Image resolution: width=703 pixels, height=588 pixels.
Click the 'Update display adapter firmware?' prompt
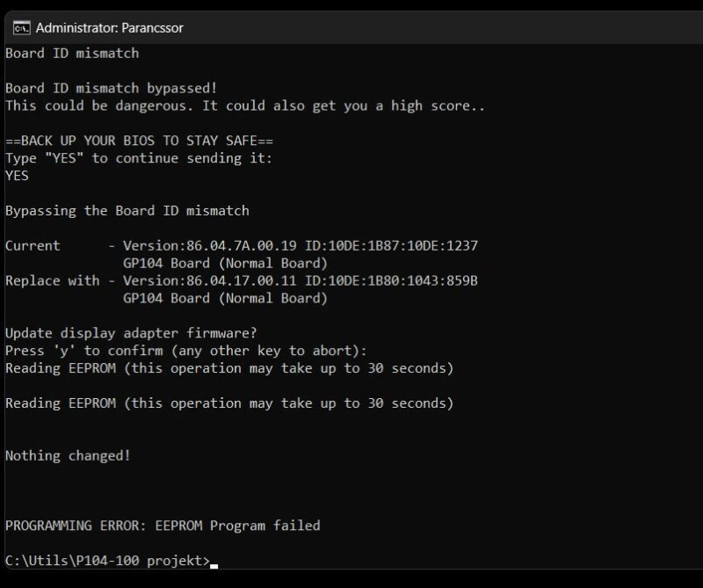click(131, 333)
